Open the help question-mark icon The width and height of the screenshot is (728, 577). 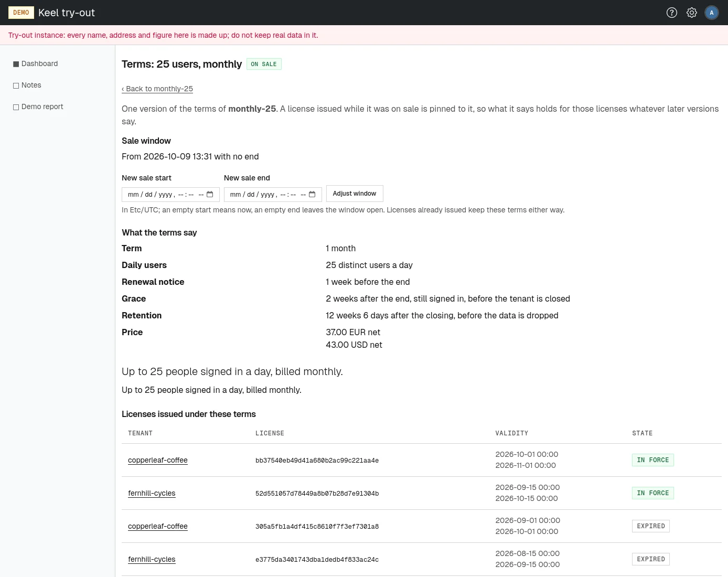point(672,13)
